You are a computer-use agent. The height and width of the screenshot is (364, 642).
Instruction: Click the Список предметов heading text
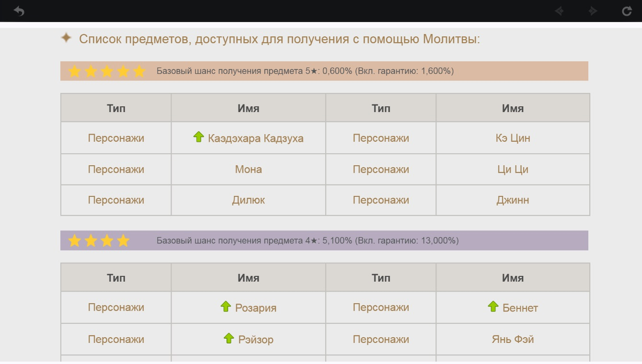click(279, 39)
